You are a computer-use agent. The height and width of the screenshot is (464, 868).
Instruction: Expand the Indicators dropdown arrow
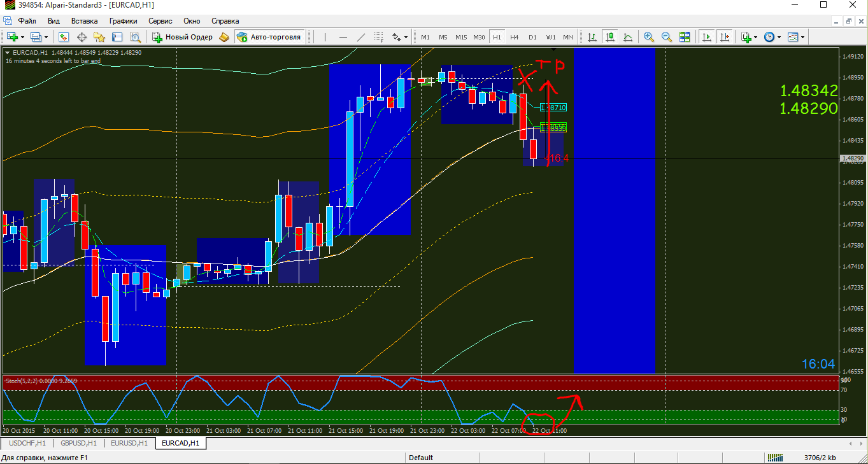(x=756, y=37)
